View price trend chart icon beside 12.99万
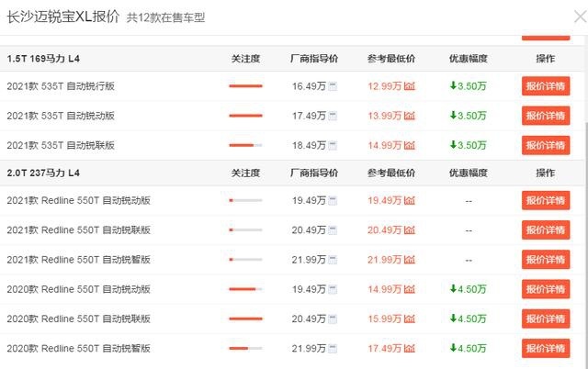Image resolution: width=588 pixels, height=369 pixels. tap(410, 86)
